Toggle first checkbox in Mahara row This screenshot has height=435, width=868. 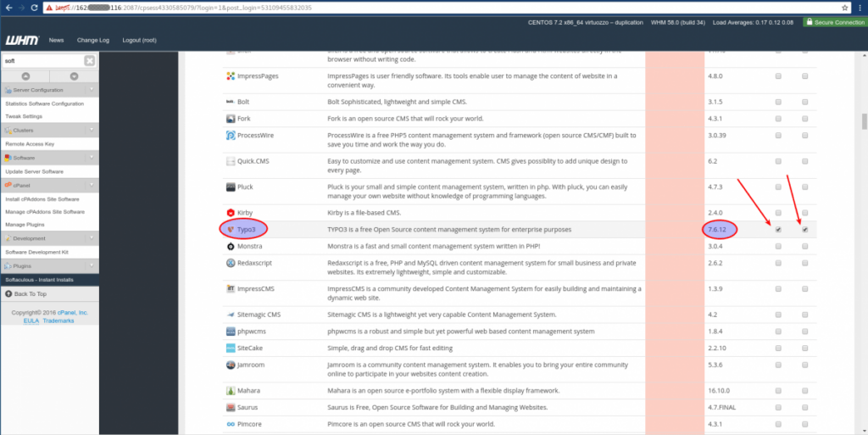click(778, 391)
